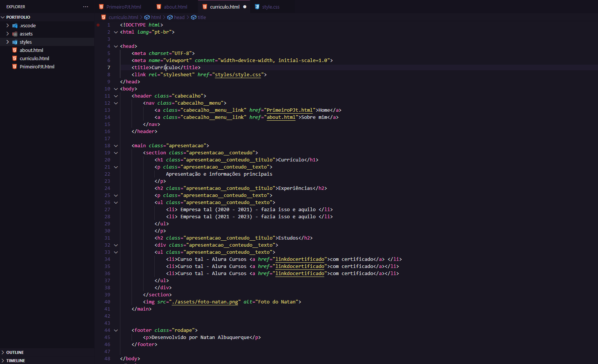The width and height of the screenshot is (598, 364).
Task: Fold the nav block at line 12
Action: coord(116,103)
